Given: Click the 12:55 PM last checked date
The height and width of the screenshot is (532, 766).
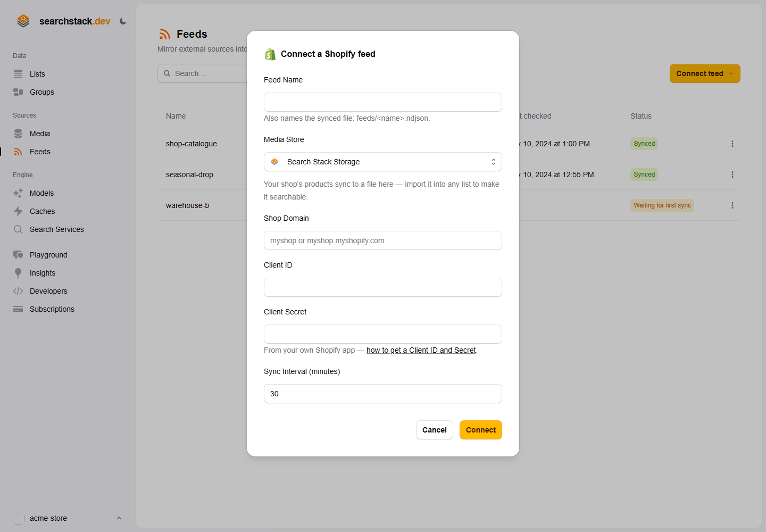Looking at the screenshot, I should tap(557, 174).
